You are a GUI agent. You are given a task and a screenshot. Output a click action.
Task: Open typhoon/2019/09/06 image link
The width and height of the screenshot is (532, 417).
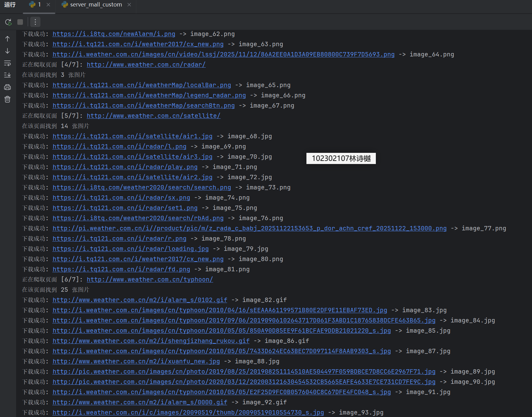(244, 320)
